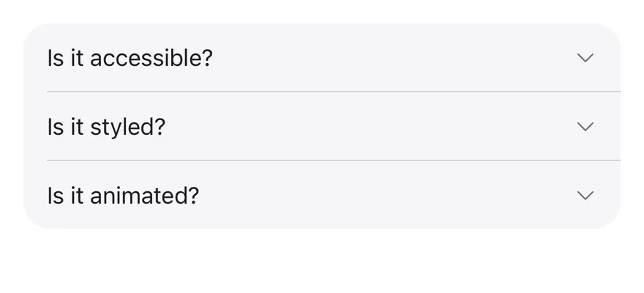Image resolution: width=644 pixels, height=293 pixels.
Task: Toggle the styled section's down arrow
Action: tap(585, 127)
